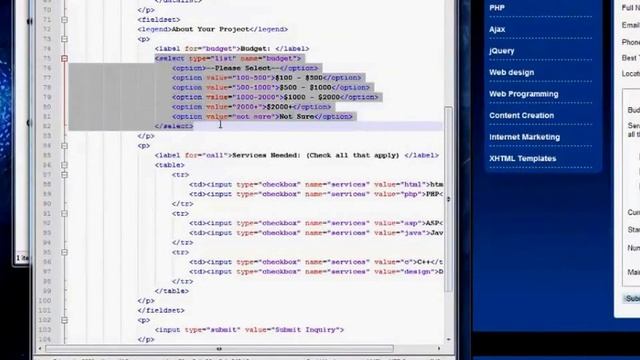The image size is (640, 360).
Task: Open the Content Creation link
Action: click(522, 116)
